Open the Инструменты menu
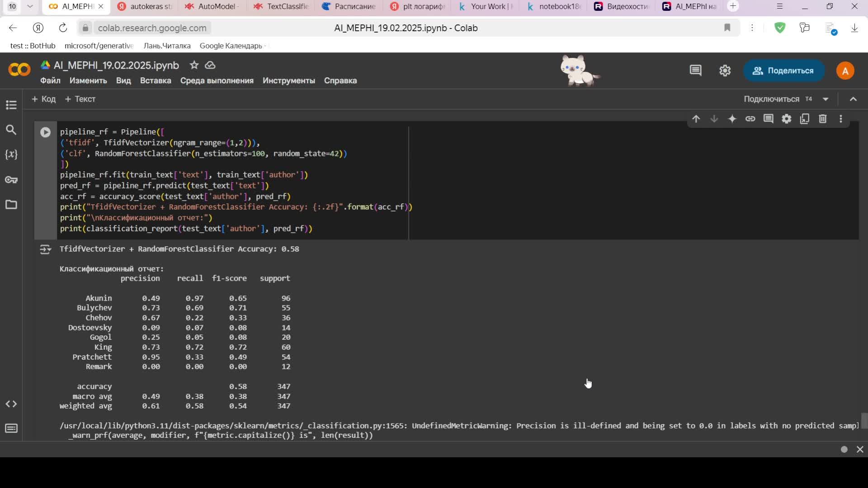This screenshot has height=488, width=868. coord(288,80)
